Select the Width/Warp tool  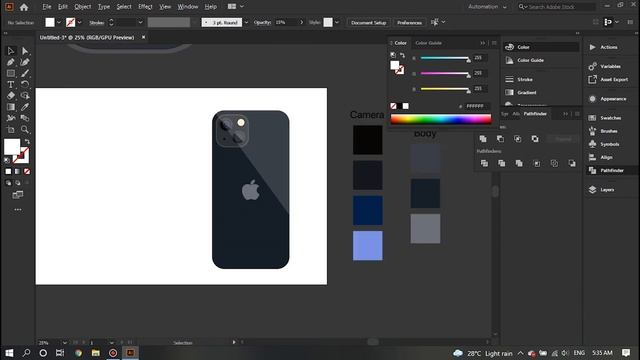[x=11, y=118]
